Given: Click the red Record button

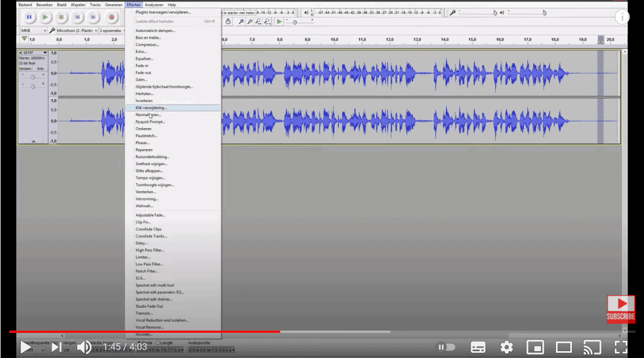Looking at the screenshot, I should 112,17.
